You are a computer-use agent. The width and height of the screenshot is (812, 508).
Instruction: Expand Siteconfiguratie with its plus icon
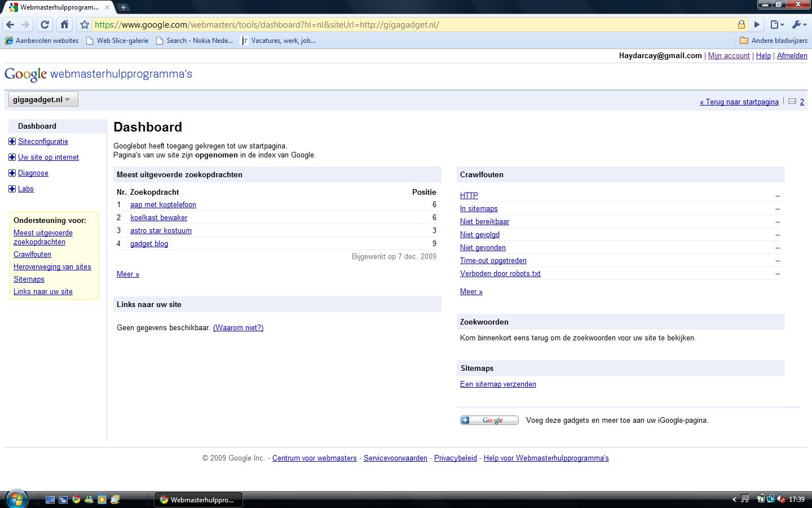(12, 142)
